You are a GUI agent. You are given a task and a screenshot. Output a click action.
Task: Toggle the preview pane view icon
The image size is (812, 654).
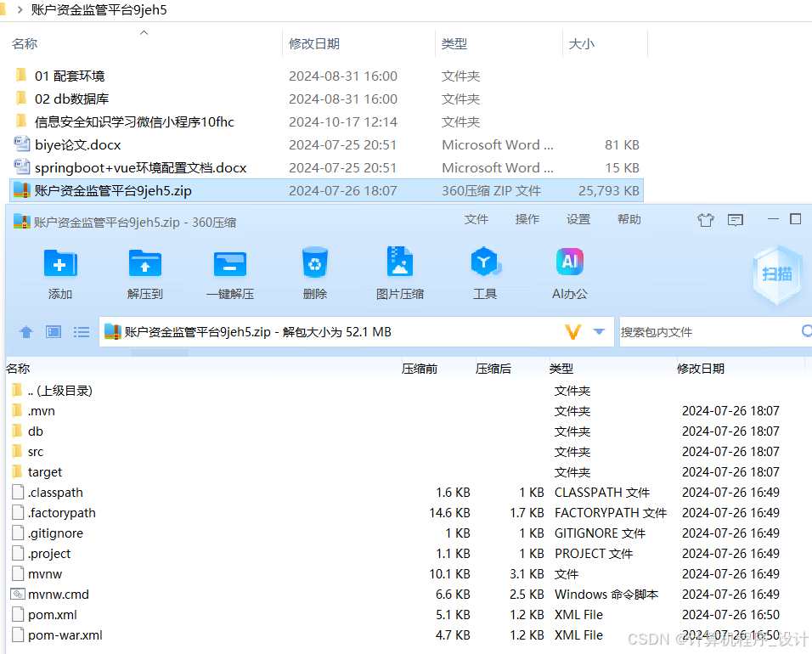click(53, 332)
